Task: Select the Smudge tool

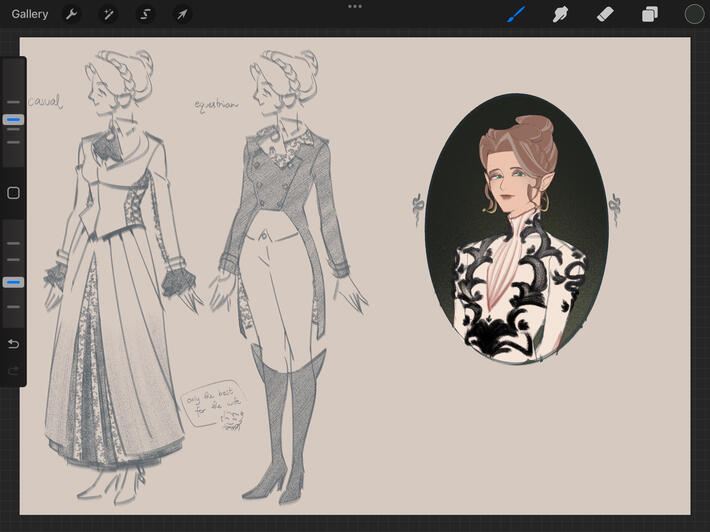Action: [x=561, y=14]
